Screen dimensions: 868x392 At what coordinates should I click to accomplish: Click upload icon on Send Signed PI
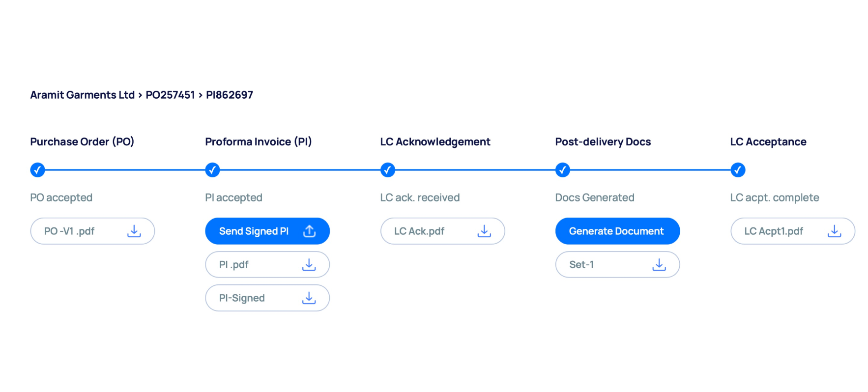309,231
